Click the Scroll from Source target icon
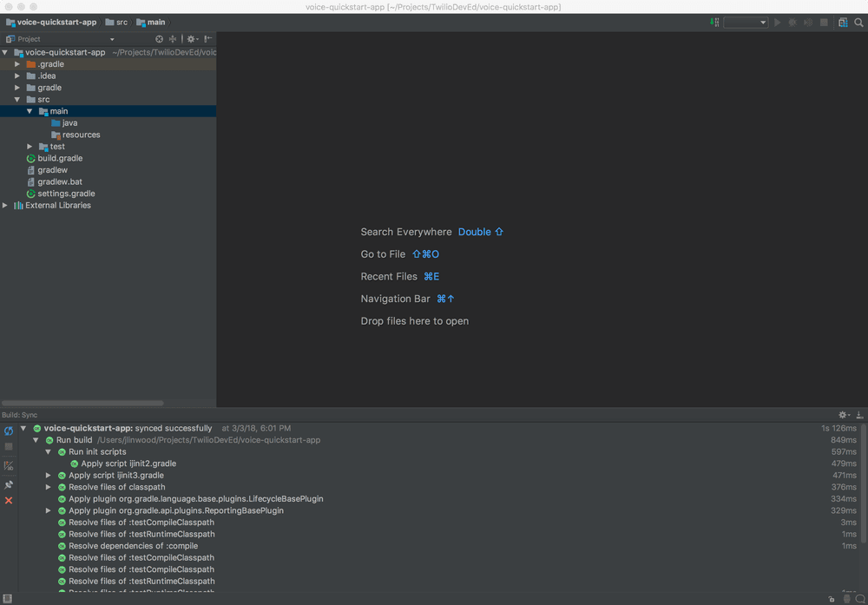 point(171,38)
